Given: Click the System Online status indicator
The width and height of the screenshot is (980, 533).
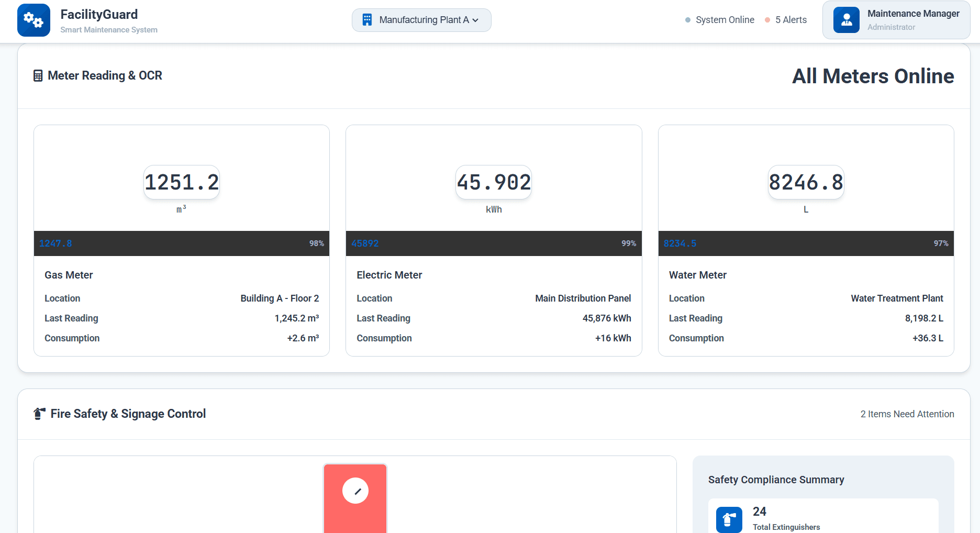Looking at the screenshot, I should click(720, 20).
